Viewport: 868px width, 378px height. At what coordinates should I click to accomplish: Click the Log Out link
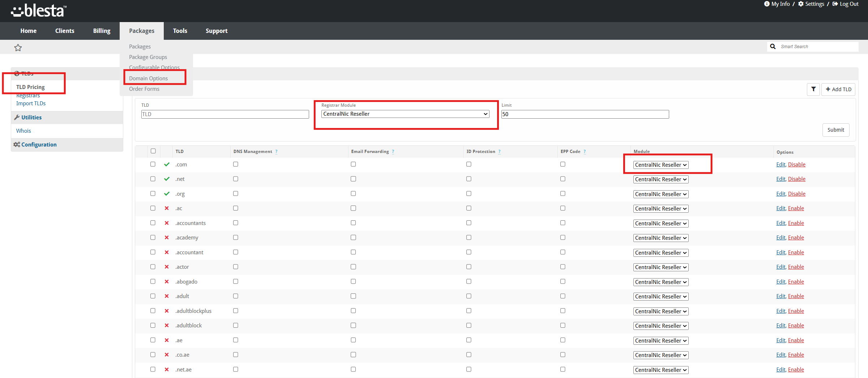pos(845,4)
